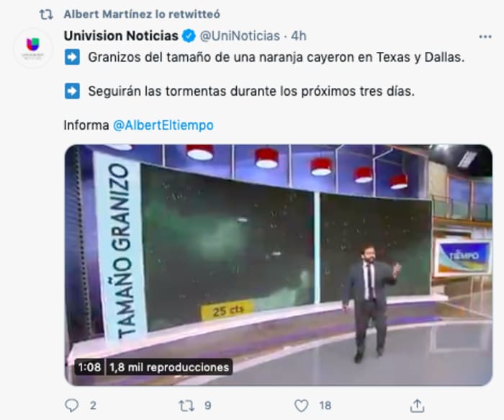Open the Albert Martínez lo retwitteó link

[142, 14]
